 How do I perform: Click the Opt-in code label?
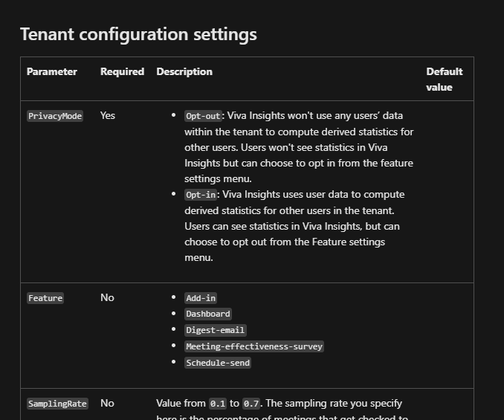coord(201,195)
